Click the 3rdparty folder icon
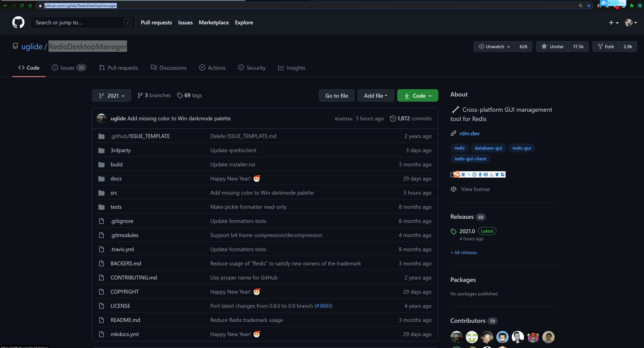This screenshot has height=348, width=644. 101,150
